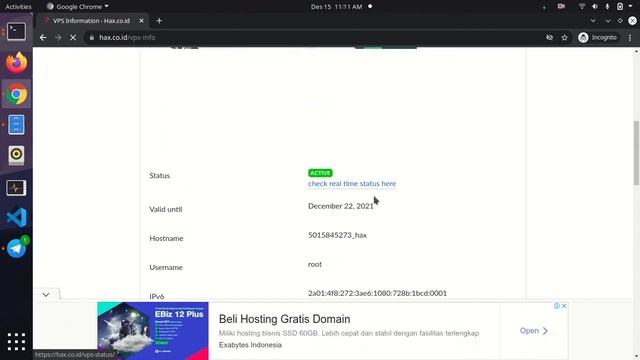640x360 pixels.
Task: Open the clock showing Des 15 11:11 AM
Action: click(336, 7)
